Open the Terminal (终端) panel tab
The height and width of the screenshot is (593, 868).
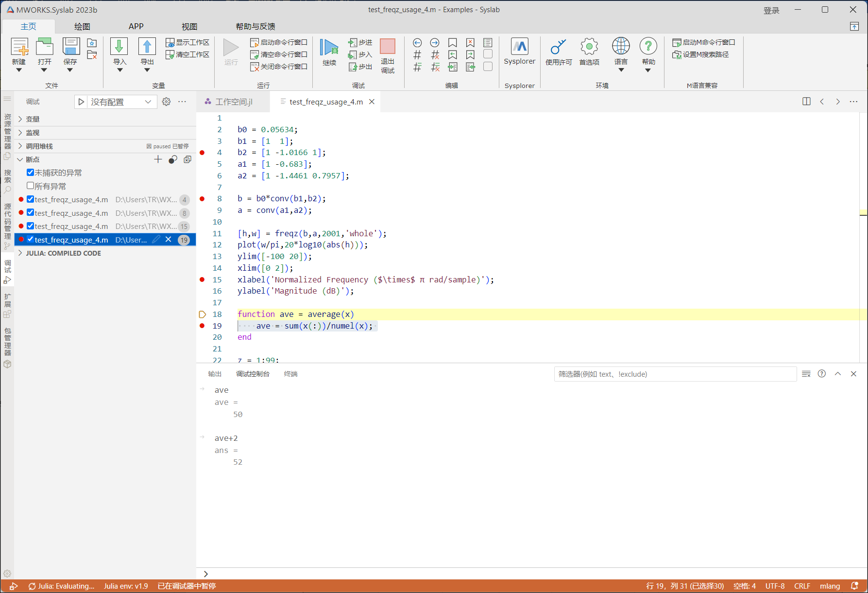click(x=290, y=374)
